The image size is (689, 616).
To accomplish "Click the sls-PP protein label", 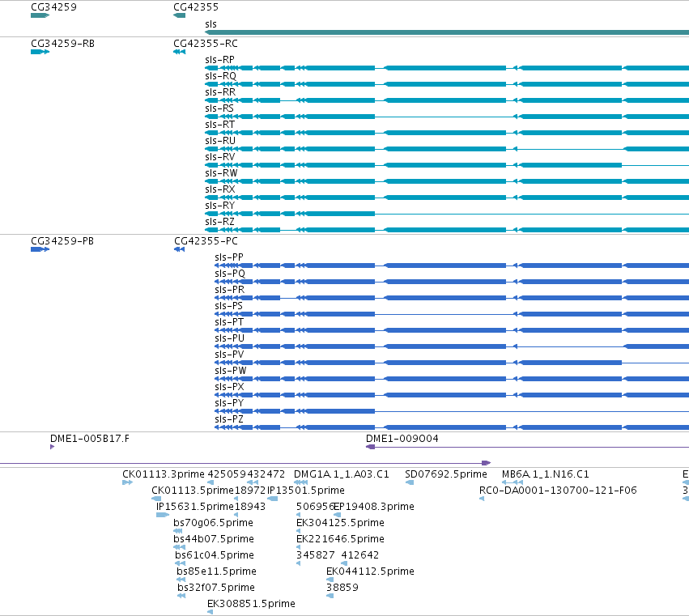I will coord(229,257).
